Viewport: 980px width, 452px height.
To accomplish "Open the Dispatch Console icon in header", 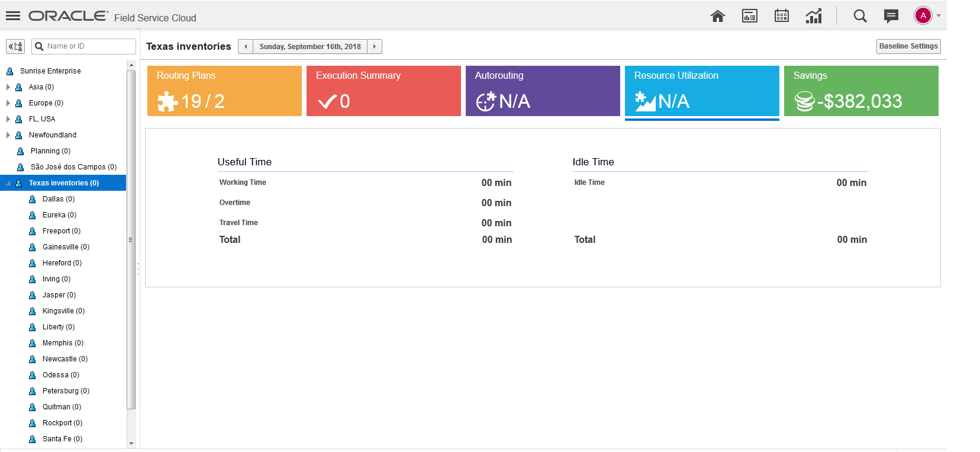I will coord(750,16).
